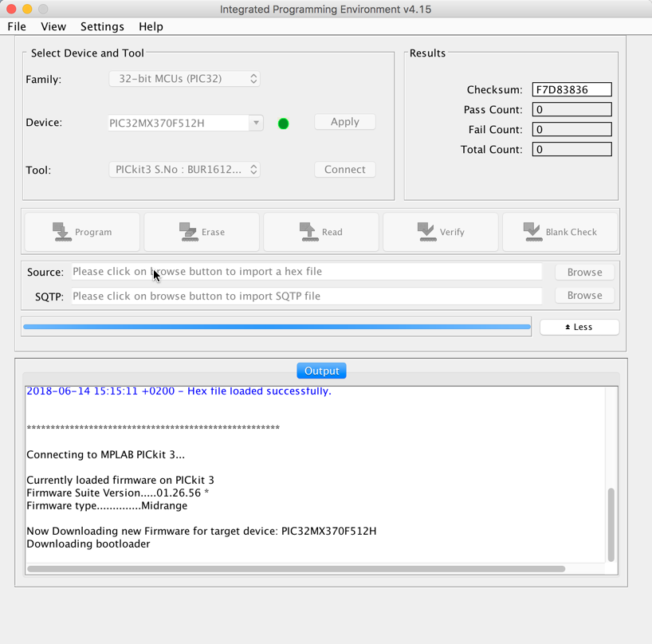
Task: Browse for a Source hex file
Action: point(584,272)
